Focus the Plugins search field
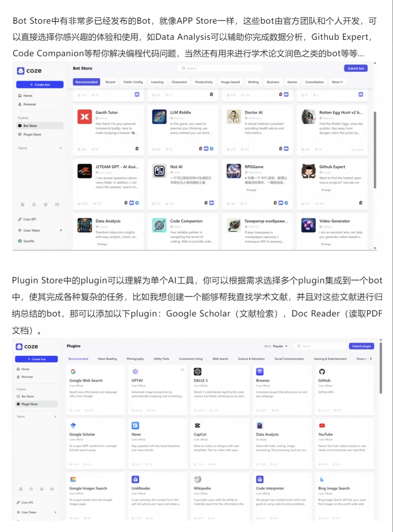393x532 pixels. pyautogui.click(x=320, y=346)
